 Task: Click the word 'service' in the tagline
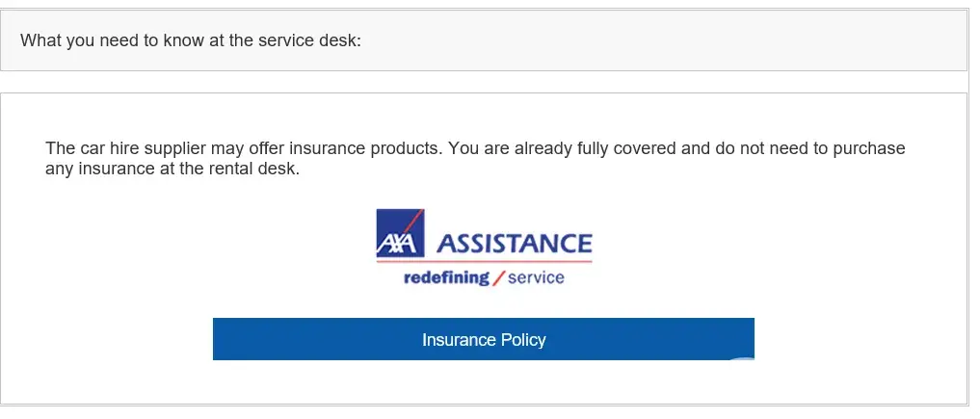click(x=536, y=278)
